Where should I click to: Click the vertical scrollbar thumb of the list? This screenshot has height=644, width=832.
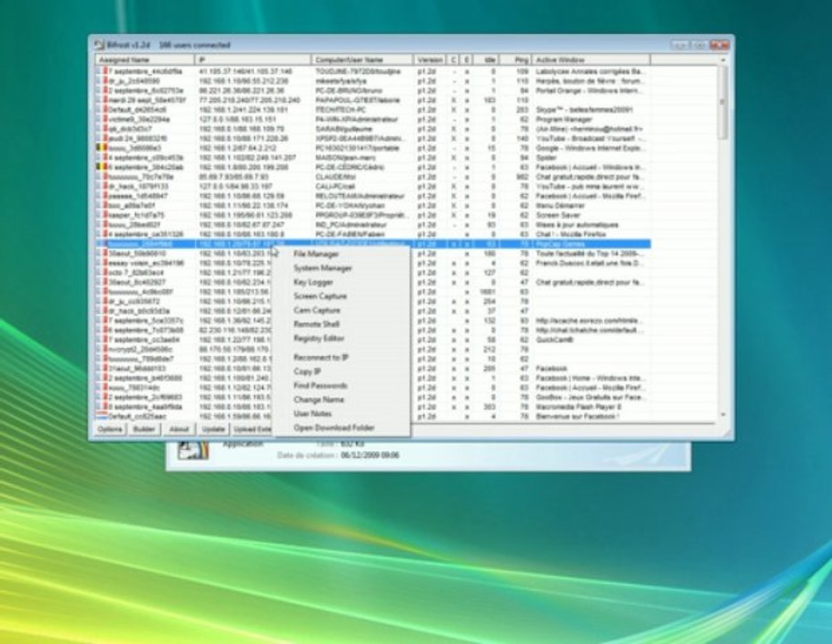(722, 102)
